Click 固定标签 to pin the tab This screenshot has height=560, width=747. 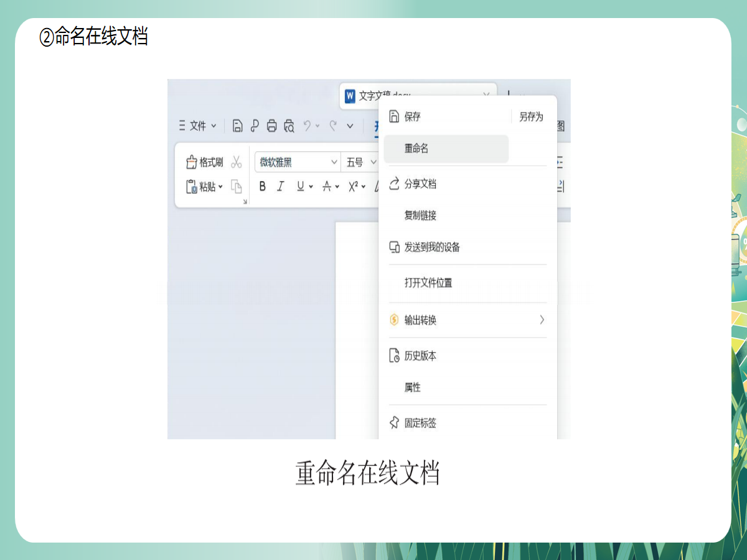(x=420, y=423)
